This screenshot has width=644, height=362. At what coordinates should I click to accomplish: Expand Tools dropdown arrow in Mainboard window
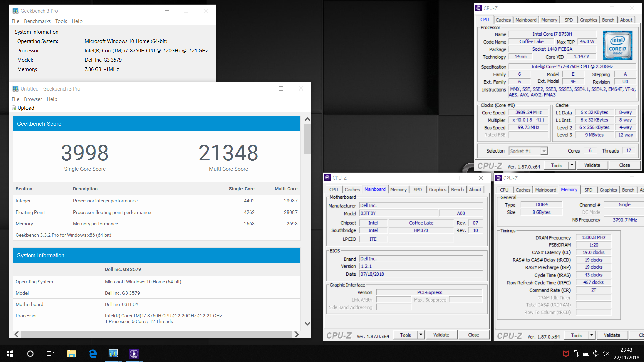click(421, 335)
